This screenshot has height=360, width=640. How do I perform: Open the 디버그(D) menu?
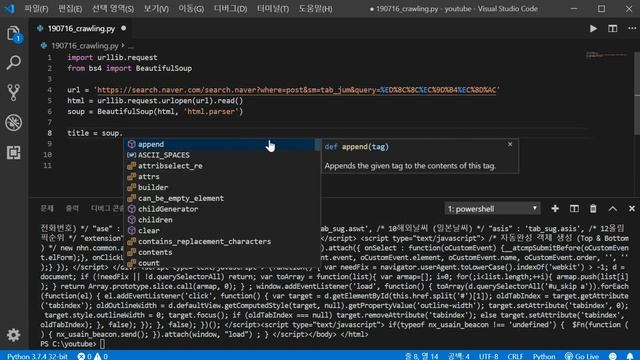pos(231,9)
